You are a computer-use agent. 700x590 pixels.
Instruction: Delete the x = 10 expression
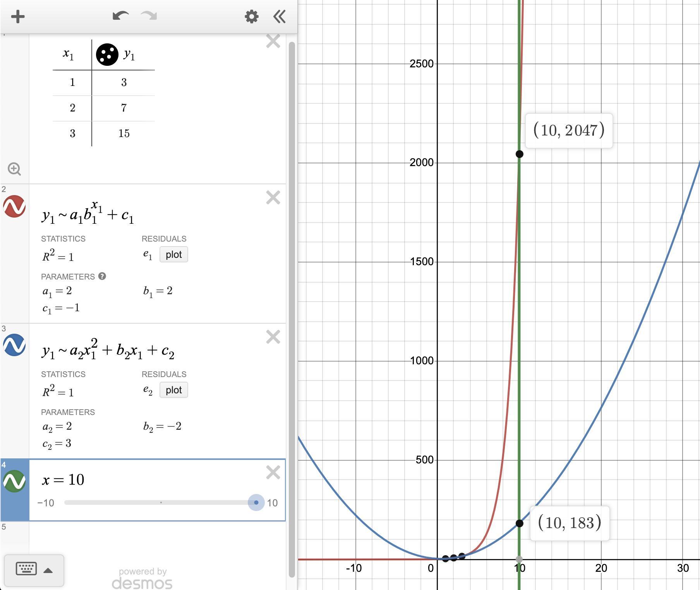pyautogui.click(x=273, y=472)
